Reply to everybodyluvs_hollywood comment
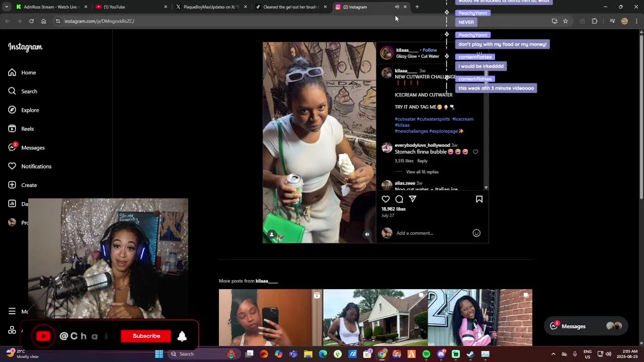 coord(422,161)
